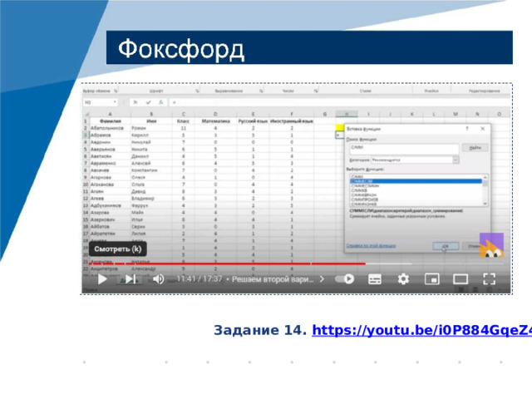Close the Вставка функции dialog with X
Image resolution: width=532 pixels, height=399 pixels.
coord(482,129)
